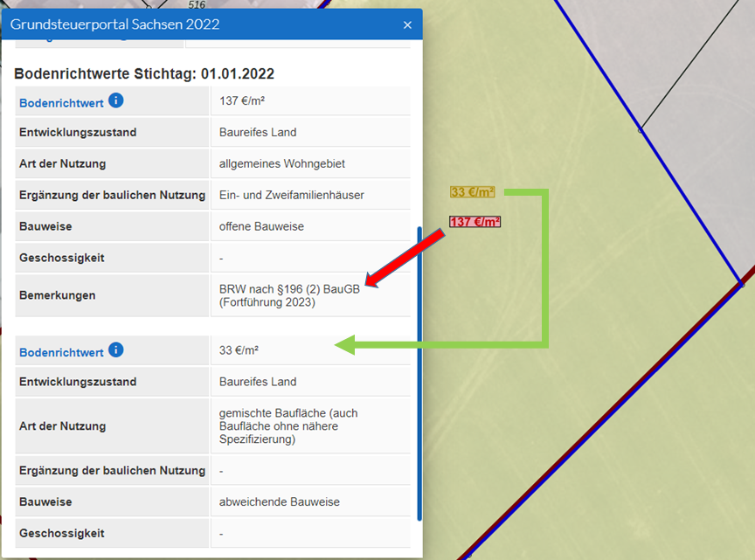The height and width of the screenshot is (560, 755).
Task: Click the 'offene Bauweise' cell
Action: [310, 226]
